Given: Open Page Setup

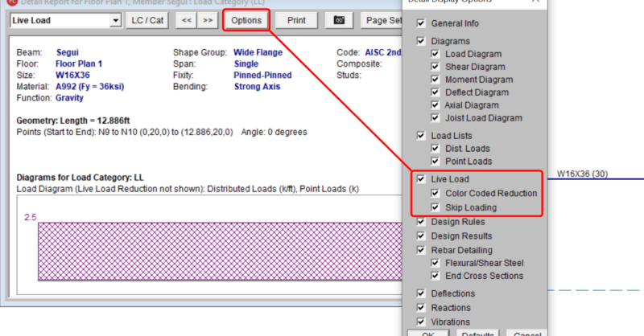Looking at the screenshot, I should click(x=382, y=19).
